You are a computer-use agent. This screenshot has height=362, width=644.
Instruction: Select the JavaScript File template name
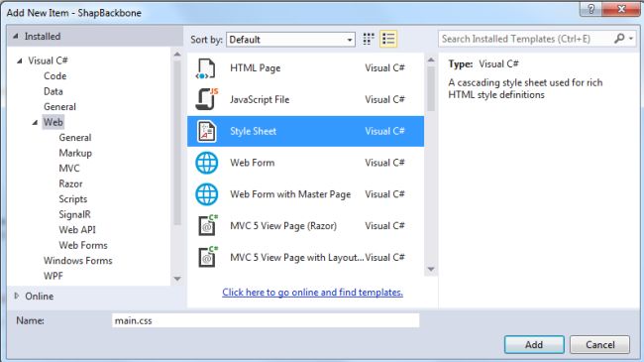[260, 99]
